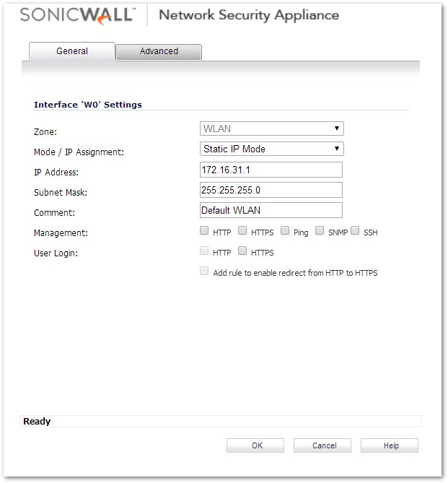Click the OK button
This screenshot has height=483, width=448.
point(255,445)
